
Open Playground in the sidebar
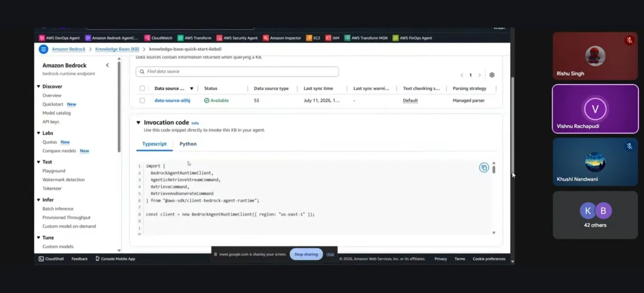coord(54,171)
